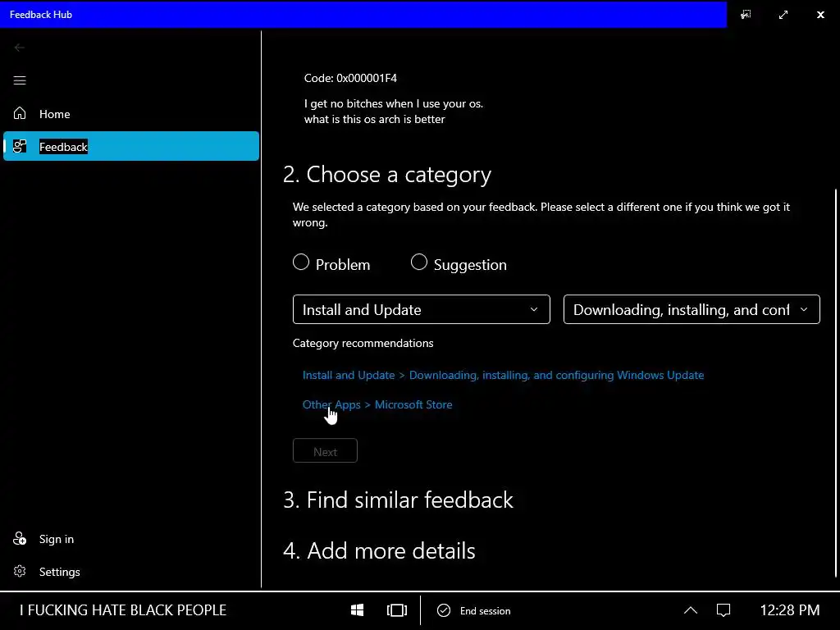Select the Suggestion radio button
The height and width of the screenshot is (630, 840).
pyautogui.click(x=419, y=262)
